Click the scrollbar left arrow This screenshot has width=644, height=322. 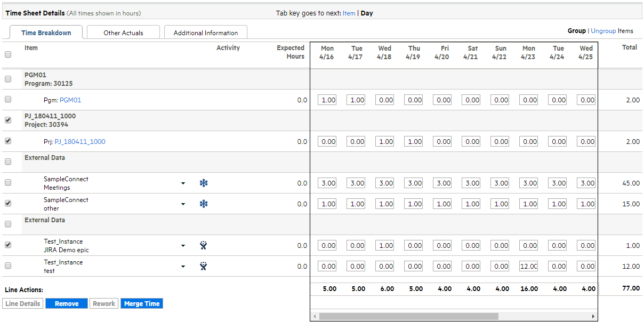315,316
